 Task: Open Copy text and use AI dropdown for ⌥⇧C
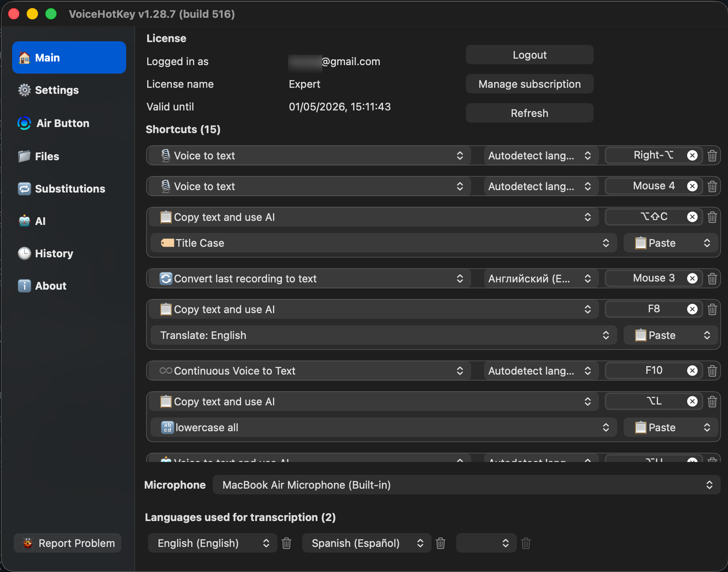[x=373, y=217]
